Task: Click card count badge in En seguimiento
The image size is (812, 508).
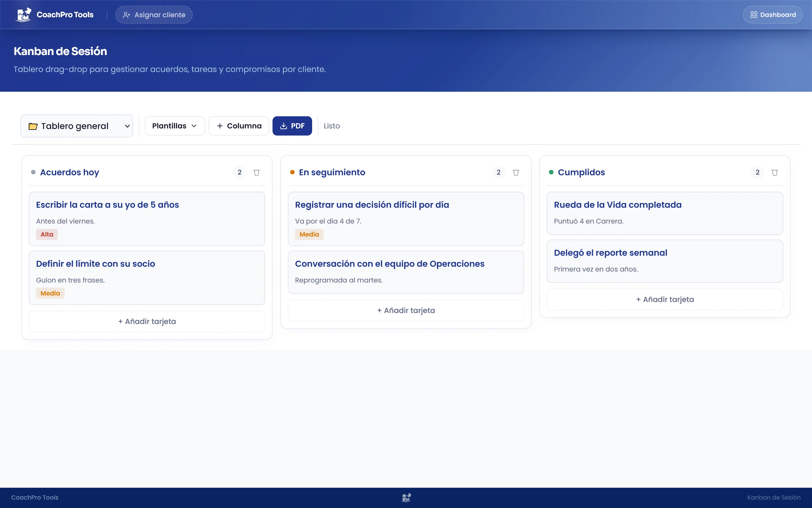Action: [x=498, y=172]
